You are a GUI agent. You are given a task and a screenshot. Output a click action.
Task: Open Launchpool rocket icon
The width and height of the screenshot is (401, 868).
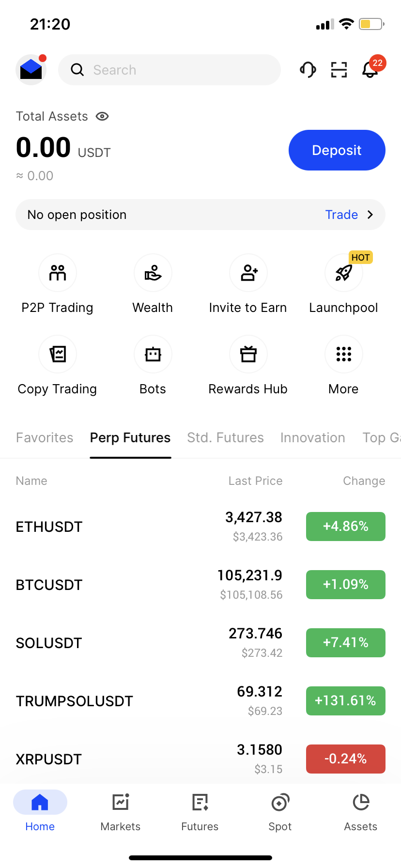[x=344, y=273]
